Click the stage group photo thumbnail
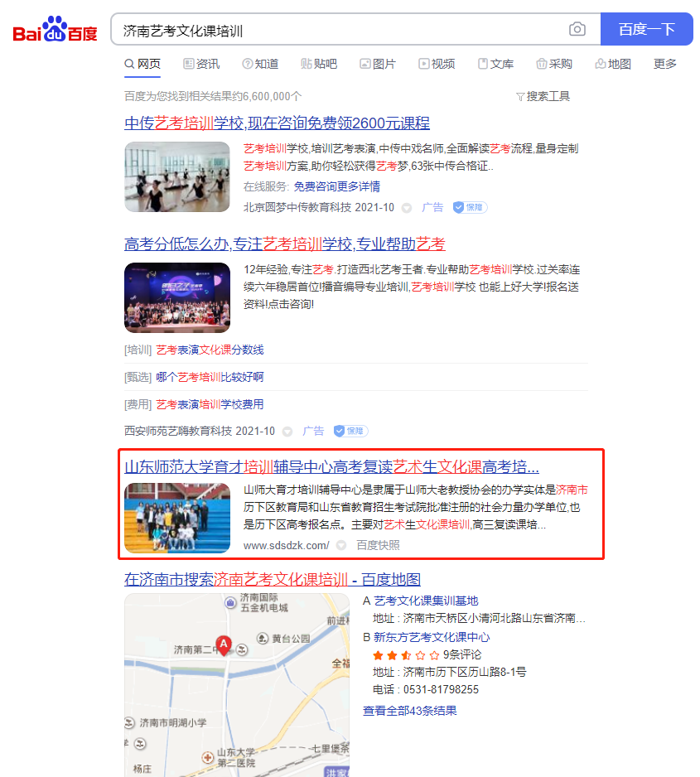 (x=176, y=298)
